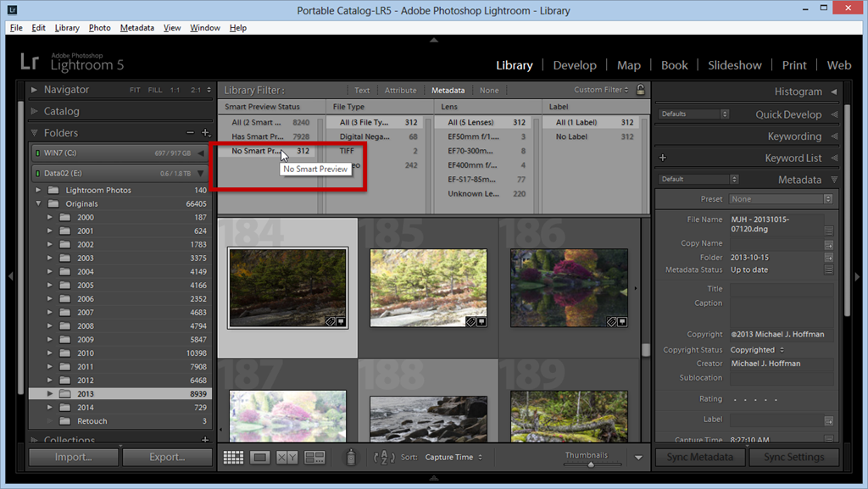
Task: Click the filter lock icon
Action: pos(641,90)
